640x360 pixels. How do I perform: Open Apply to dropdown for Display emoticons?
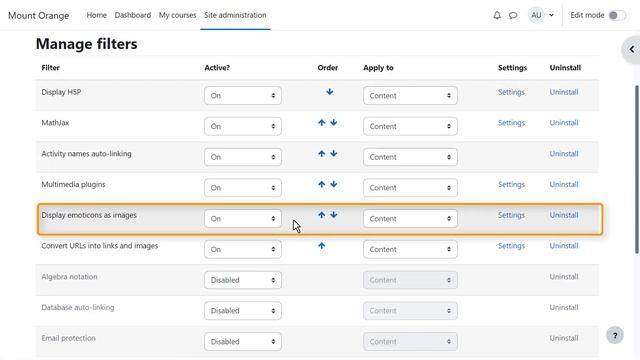tap(410, 219)
